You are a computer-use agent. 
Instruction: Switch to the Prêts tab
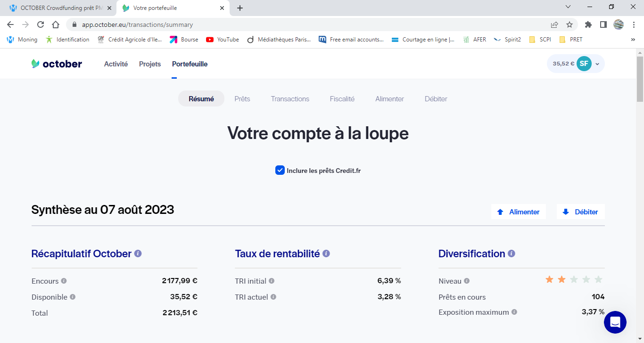click(242, 99)
